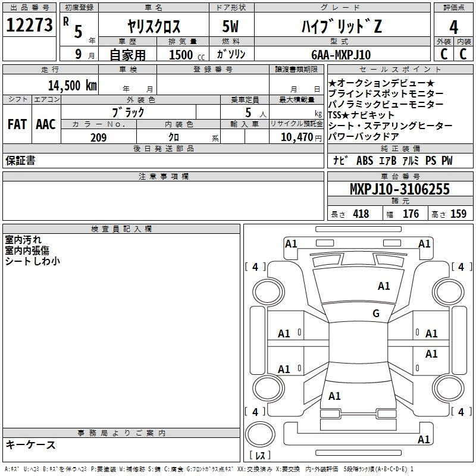
Task: Click the color number 209
Action: [x=98, y=137]
